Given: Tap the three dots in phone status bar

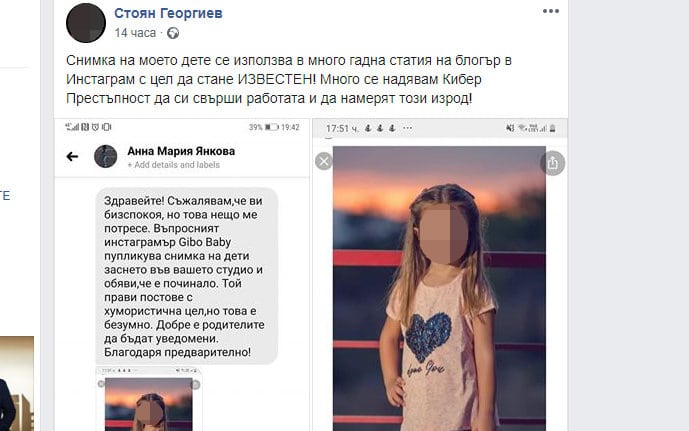Looking at the screenshot, I should (x=407, y=128).
